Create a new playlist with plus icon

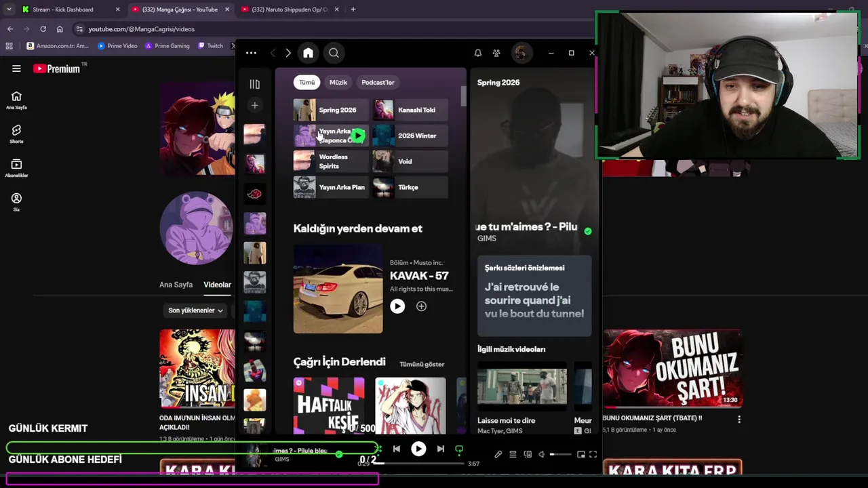[254, 105]
